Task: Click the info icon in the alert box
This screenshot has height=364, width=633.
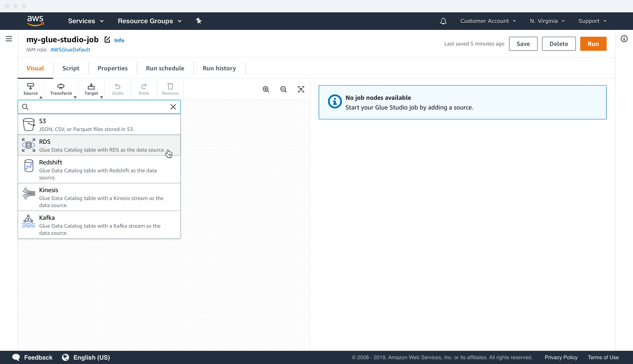Action: tap(335, 102)
